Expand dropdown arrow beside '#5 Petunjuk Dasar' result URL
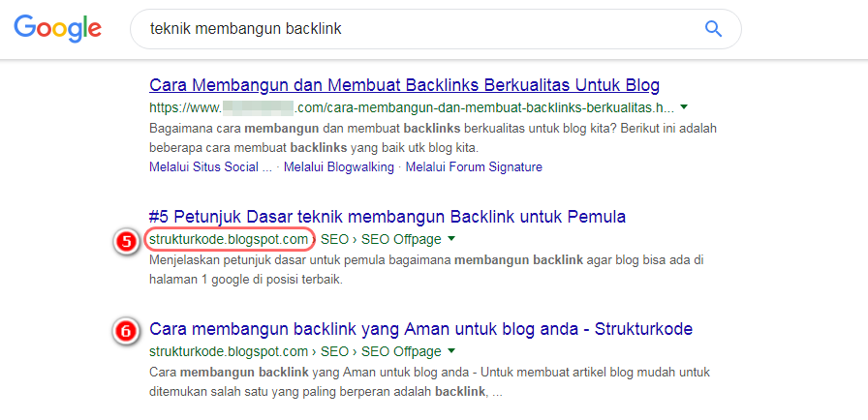The image size is (868, 420). 451,239
